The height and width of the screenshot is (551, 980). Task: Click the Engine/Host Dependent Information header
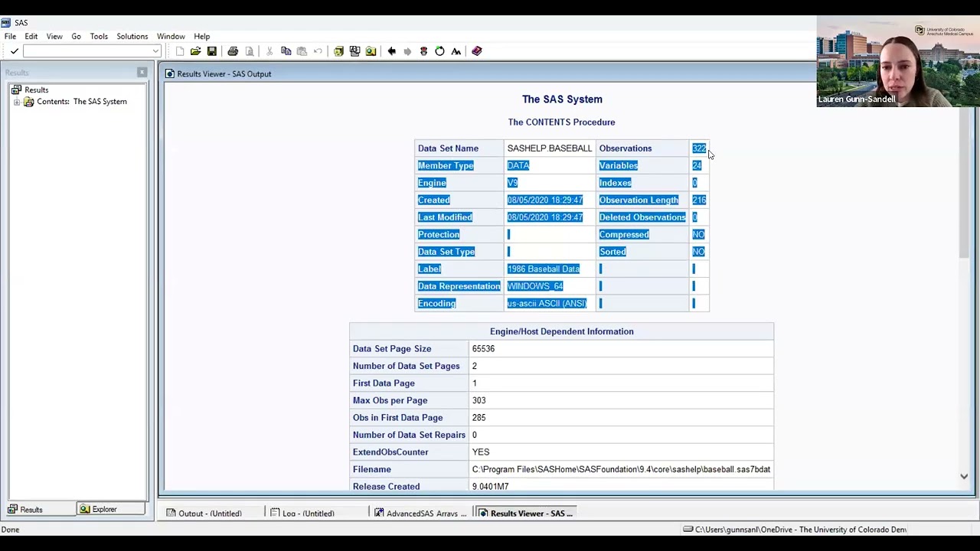pos(561,331)
